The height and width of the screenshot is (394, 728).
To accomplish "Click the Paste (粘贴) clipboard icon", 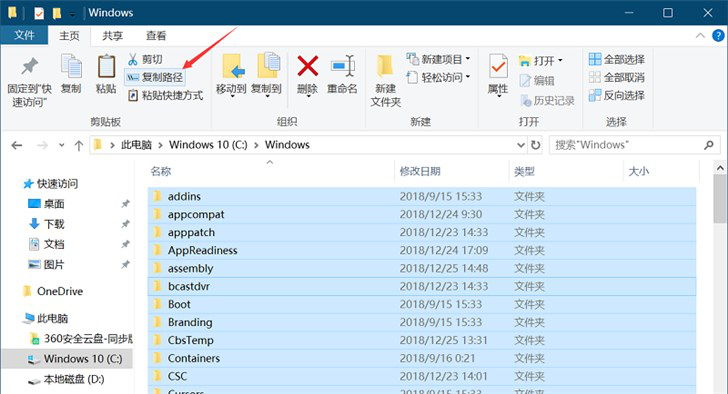I will click(x=106, y=66).
